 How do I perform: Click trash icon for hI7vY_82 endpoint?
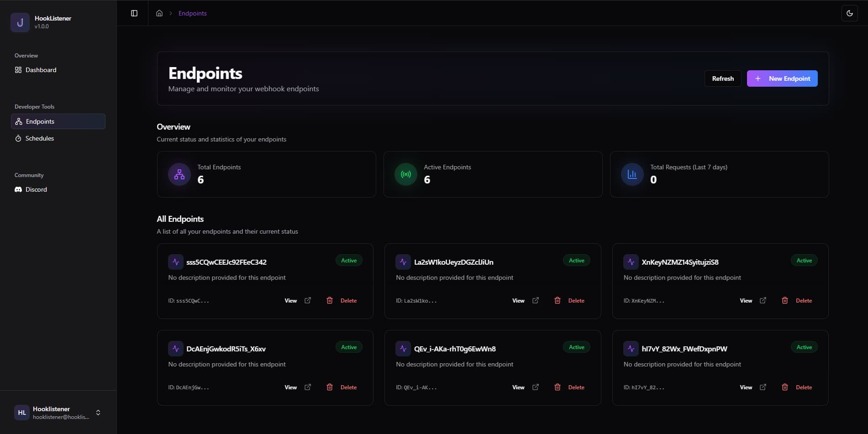click(785, 387)
